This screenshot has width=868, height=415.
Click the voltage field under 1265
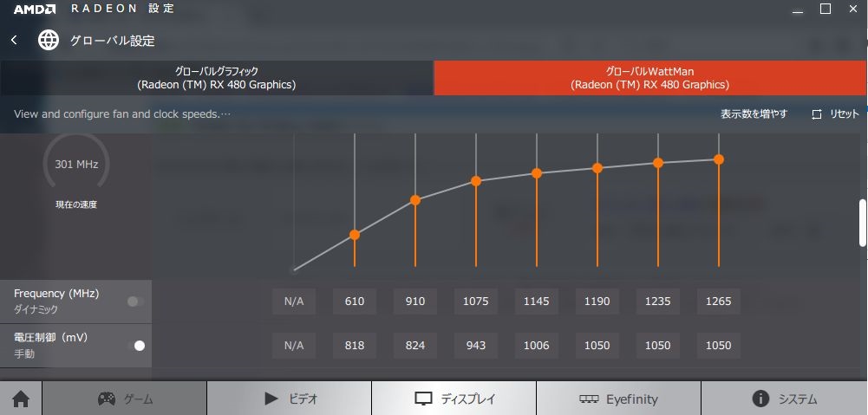[719, 346]
